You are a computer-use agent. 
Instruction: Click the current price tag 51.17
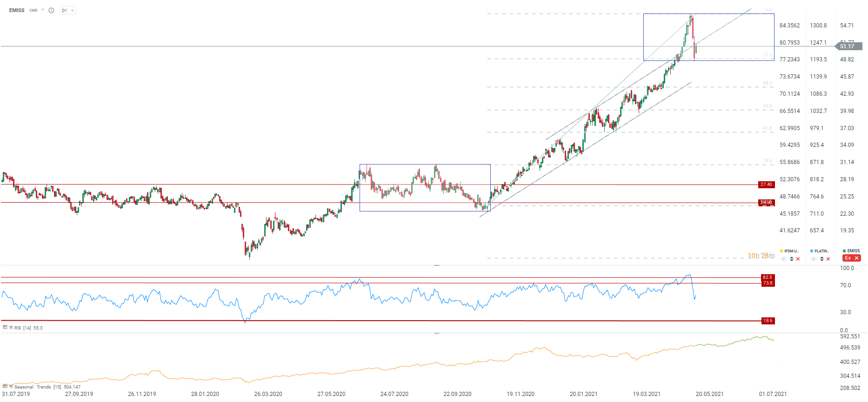click(x=848, y=46)
